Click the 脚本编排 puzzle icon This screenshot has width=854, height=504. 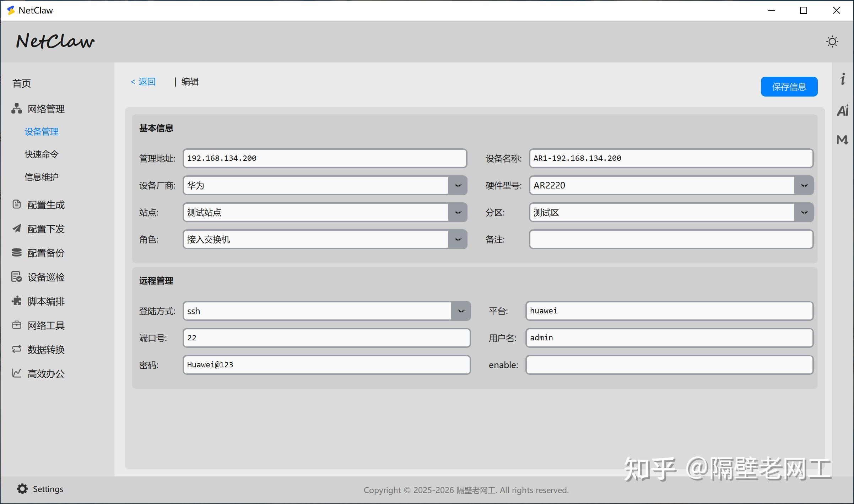16,301
